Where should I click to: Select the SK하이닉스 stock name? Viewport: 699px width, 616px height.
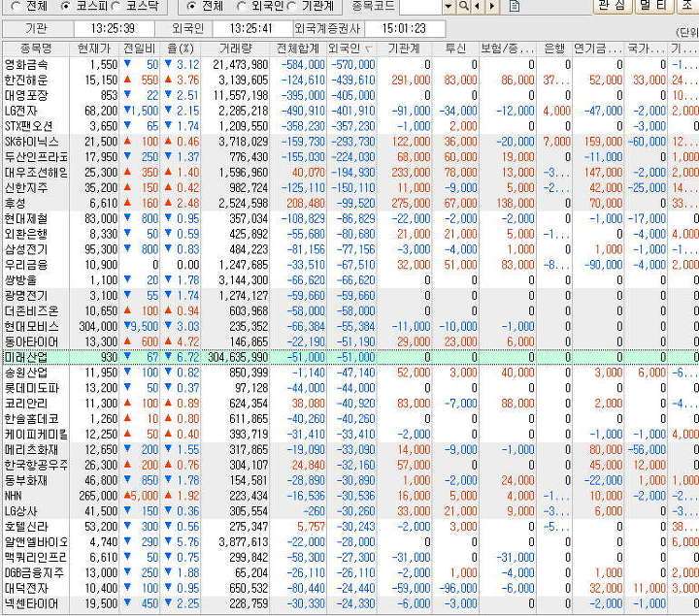click(32, 142)
